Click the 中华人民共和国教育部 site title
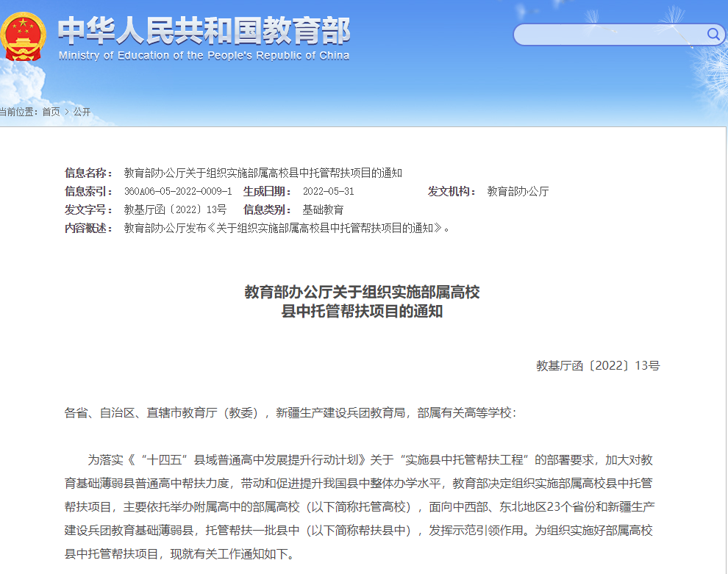The width and height of the screenshot is (728, 574). pos(204,31)
